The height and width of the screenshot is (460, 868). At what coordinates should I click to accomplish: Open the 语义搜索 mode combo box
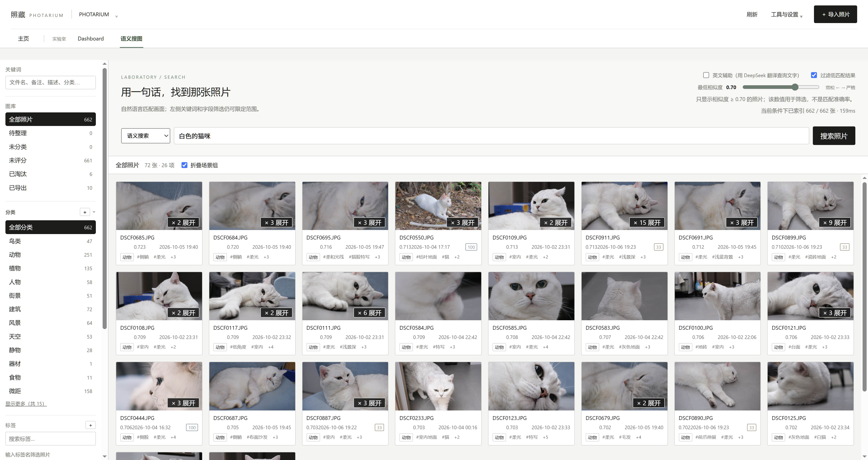coord(146,136)
